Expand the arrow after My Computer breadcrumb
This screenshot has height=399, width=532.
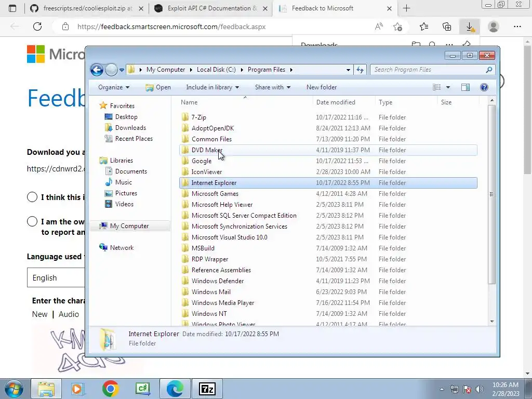click(x=191, y=70)
